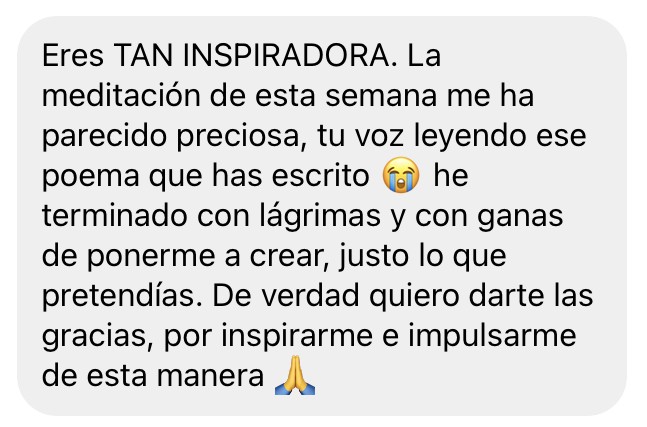The image size is (647, 427).
Task: Click the word inspirarme
Action: 297,337
